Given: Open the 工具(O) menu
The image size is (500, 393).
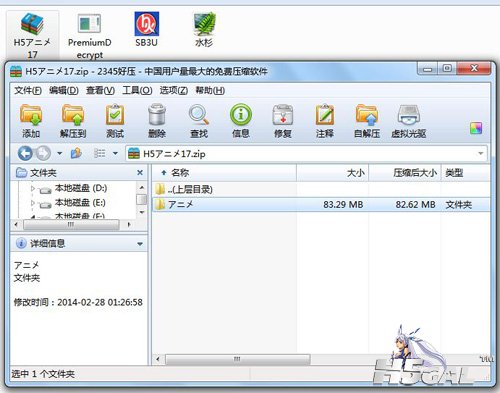Looking at the screenshot, I should [x=137, y=90].
